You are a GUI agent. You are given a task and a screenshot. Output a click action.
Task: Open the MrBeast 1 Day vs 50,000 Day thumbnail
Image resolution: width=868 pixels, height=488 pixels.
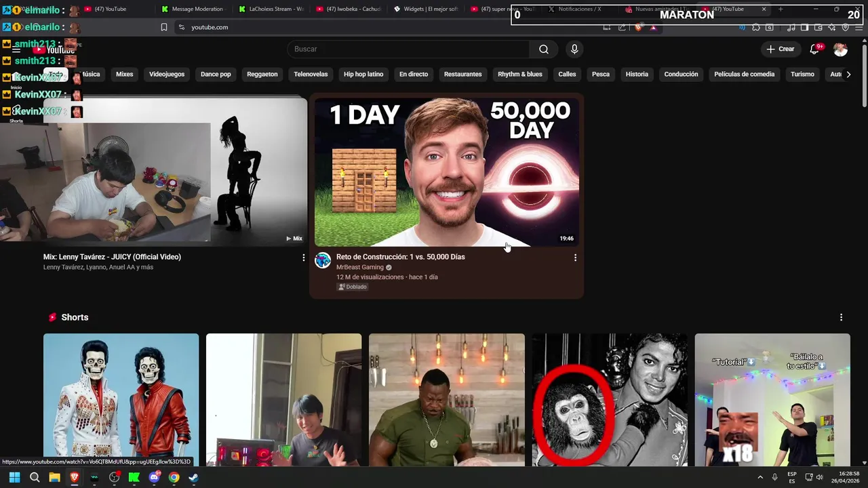pyautogui.click(x=447, y=171)
